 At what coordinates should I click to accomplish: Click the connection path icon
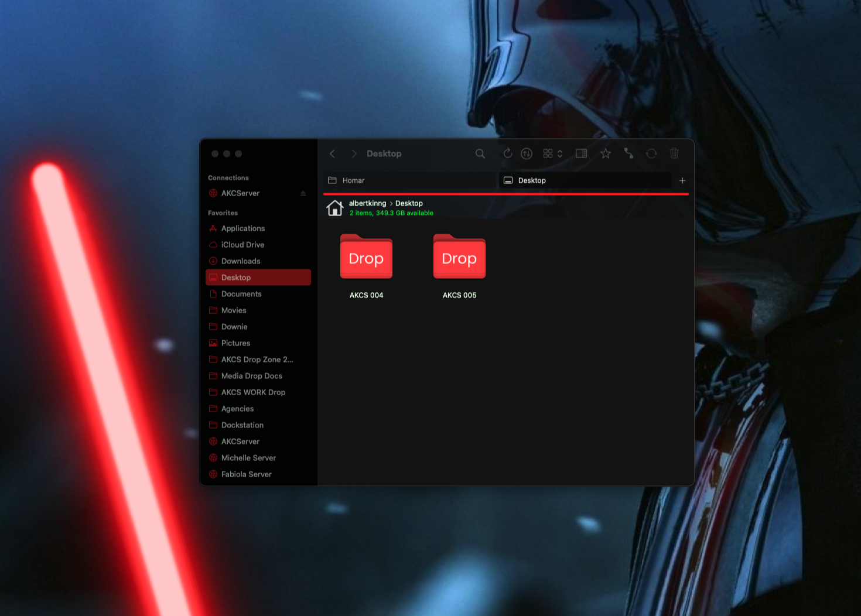pos(628,153)
